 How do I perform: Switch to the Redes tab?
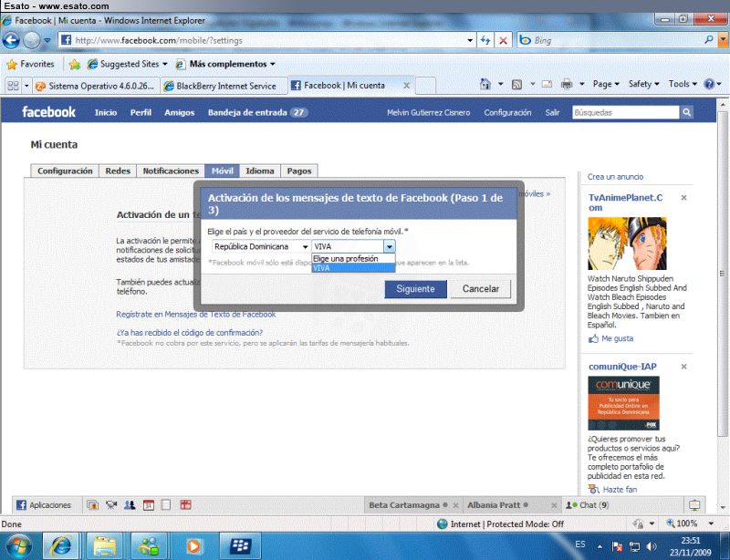coord(118,171)
